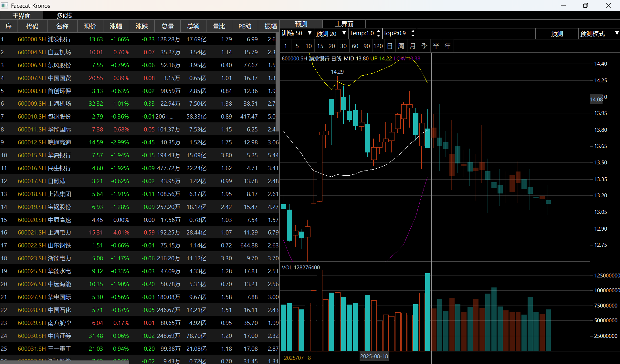The image size is (620, 364).
Task: Expand the 预测 20 dropdown
Action: (x=331, y=33)
